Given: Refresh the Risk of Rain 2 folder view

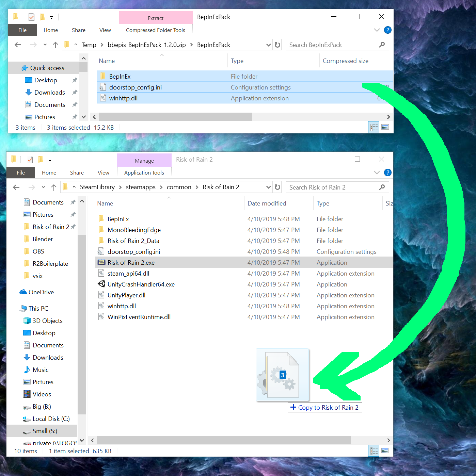Looking at the screenshot, I should [277, 187].
